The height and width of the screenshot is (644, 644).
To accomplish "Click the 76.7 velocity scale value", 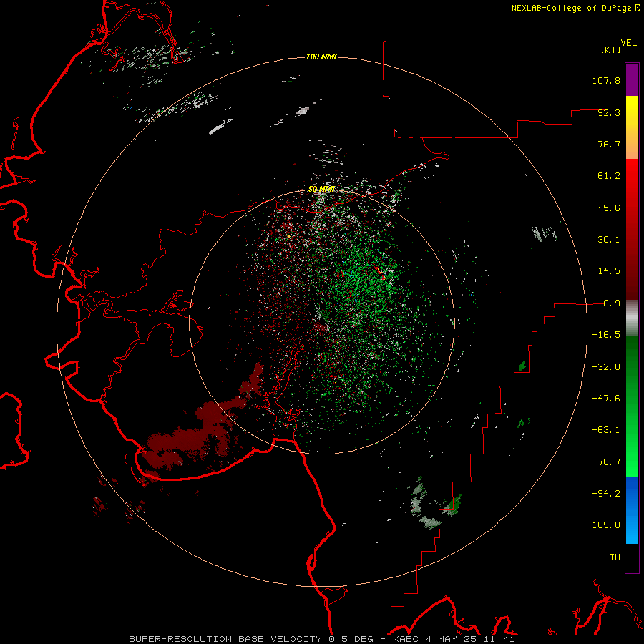I will [609, 144].
